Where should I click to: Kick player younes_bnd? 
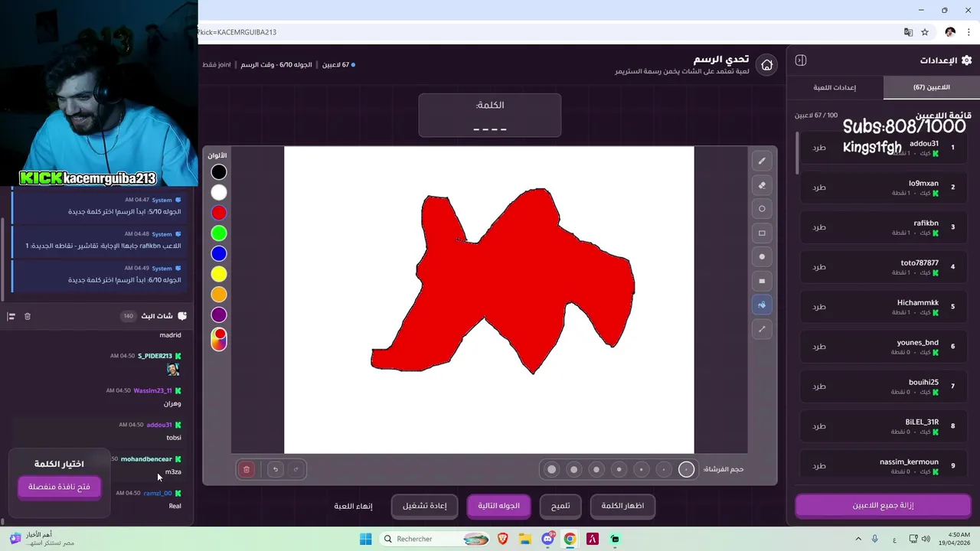pyautogui.click(x=819, y=347)
